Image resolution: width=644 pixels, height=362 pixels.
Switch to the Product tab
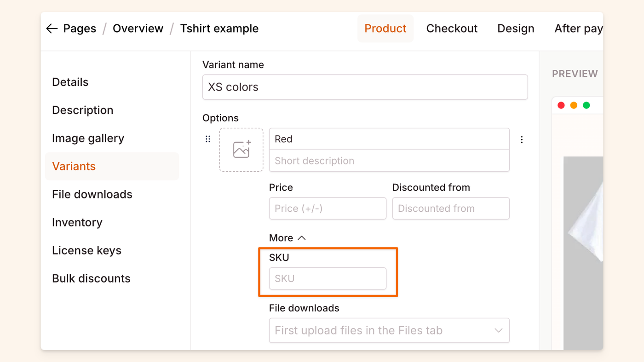coord(385,28)
